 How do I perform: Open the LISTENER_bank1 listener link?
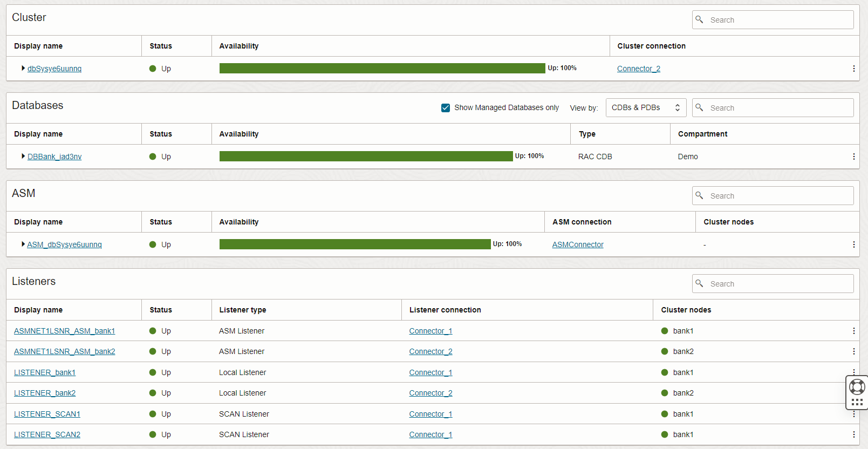[45, 372]
